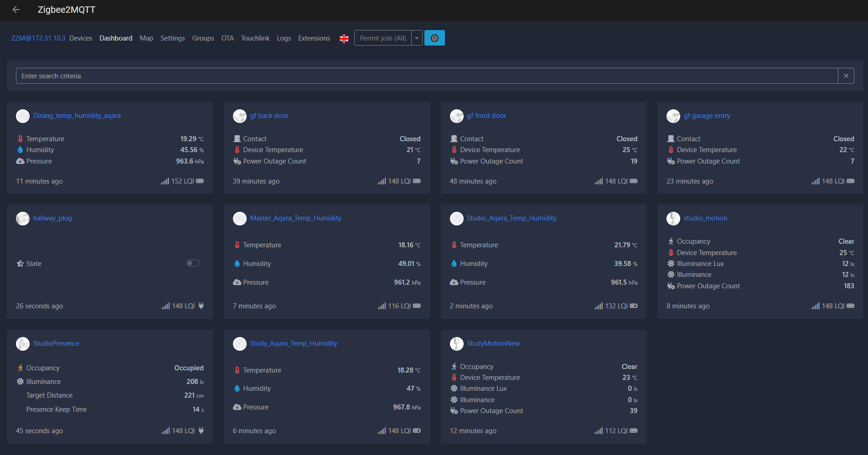The width and height of the screenshot is (868, 455).
Task: Open Master_Aqara_Temp_Humidity device link
Action: [295, 218]
